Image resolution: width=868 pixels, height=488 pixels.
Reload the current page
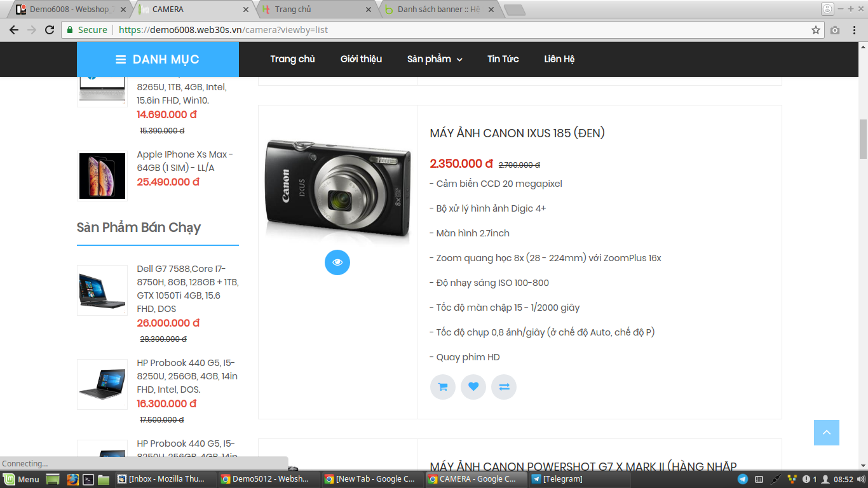pos(50,30)
